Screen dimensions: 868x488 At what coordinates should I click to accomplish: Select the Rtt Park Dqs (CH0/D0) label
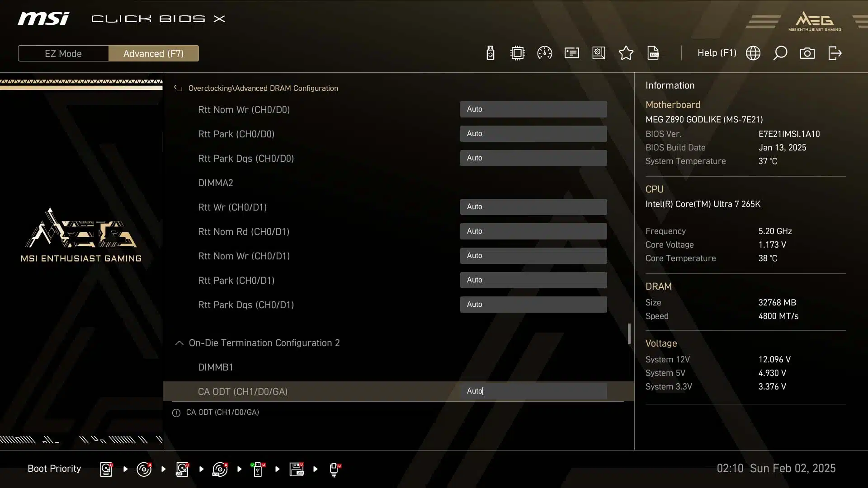click(246, 159)
